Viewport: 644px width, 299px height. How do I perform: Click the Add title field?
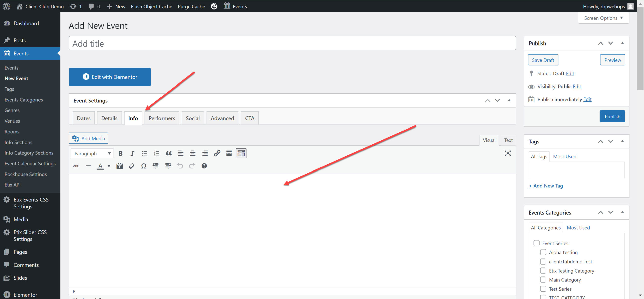(x=292, y=43)
